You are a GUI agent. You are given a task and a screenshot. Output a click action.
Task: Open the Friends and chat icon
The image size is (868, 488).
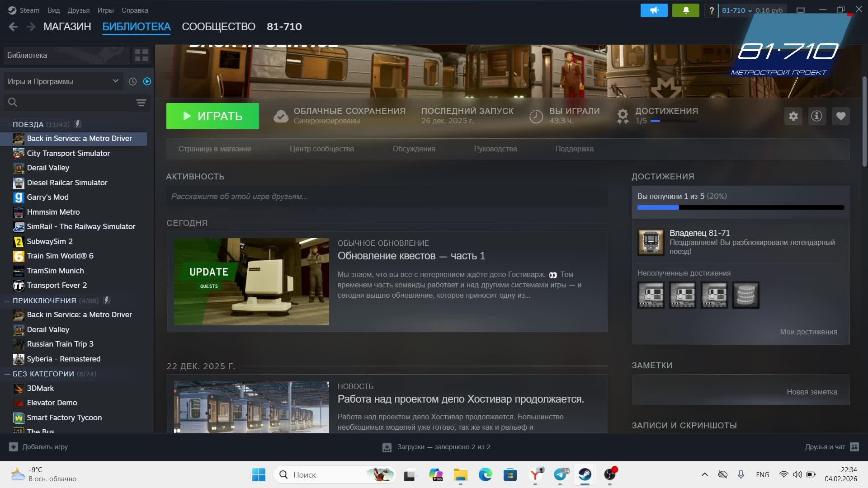coord(854,447)
